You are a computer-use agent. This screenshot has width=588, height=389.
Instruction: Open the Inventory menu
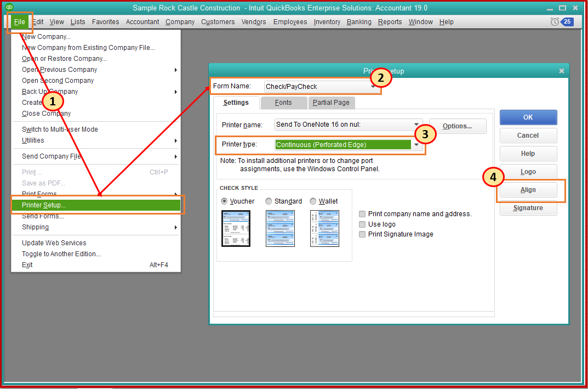click(x=327, y=22)
